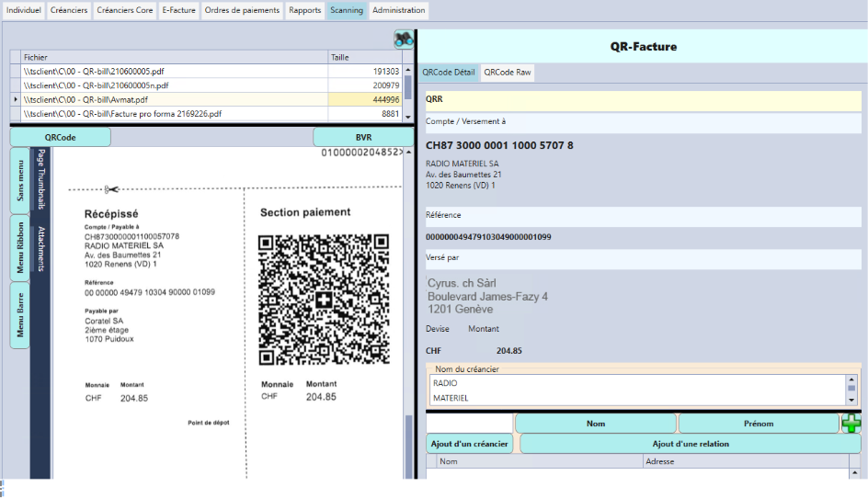Click RADIO in Nom du créancier list
868x498 pixels.
pyautogui.click(x=445, y=383)
